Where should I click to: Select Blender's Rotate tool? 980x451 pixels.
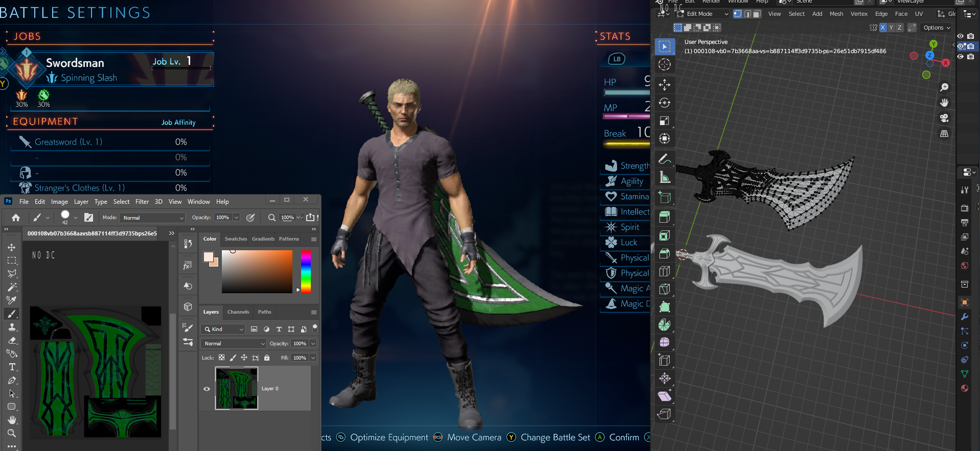(665, 103)
